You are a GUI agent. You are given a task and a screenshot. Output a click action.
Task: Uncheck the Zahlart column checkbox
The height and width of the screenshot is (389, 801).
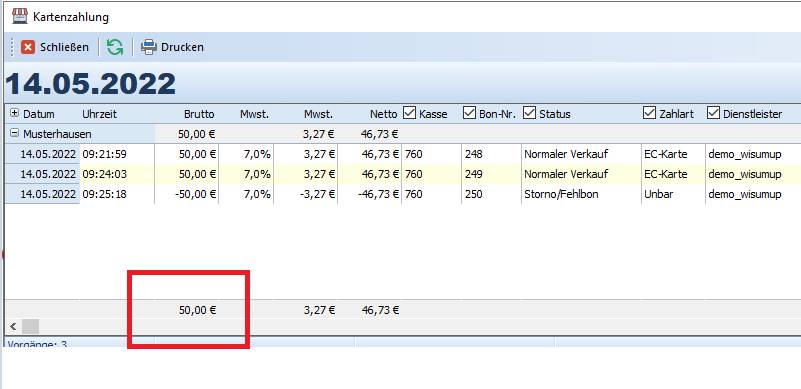(649, 113)
